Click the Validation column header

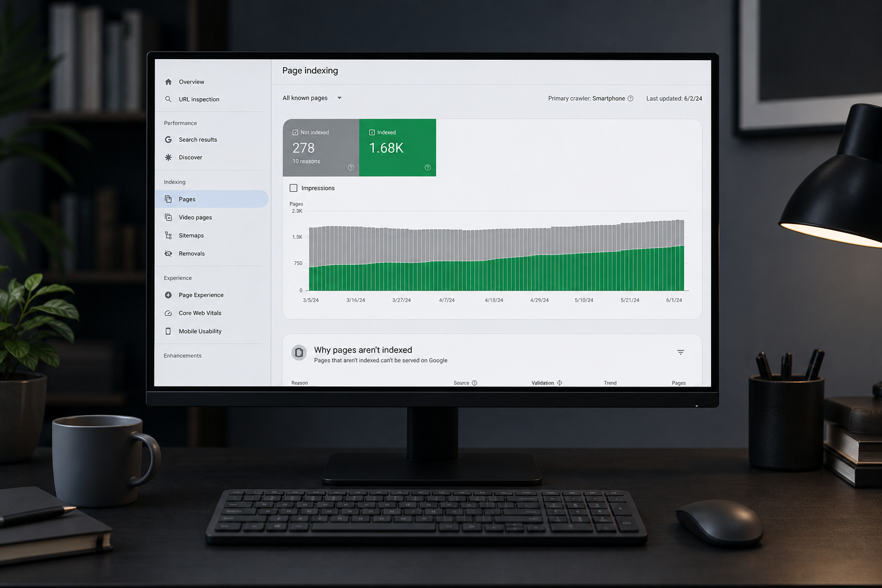pos(543,383)
